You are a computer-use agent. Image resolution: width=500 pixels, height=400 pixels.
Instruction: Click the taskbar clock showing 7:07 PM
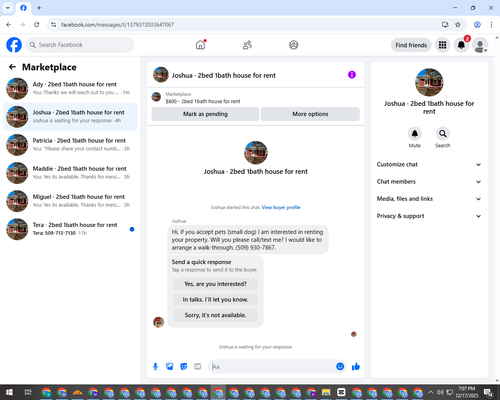pyautogui.click(x=466, y=392)
